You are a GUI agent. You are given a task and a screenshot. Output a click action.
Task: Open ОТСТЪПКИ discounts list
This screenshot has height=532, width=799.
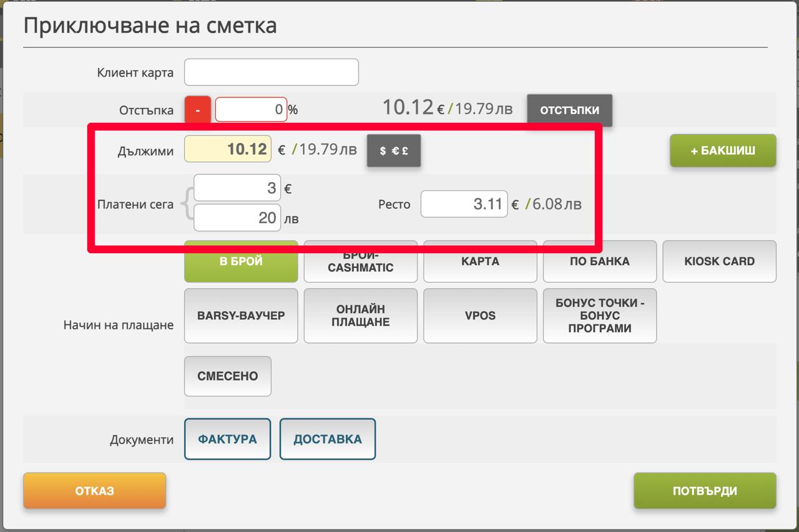tap(569, 110)
